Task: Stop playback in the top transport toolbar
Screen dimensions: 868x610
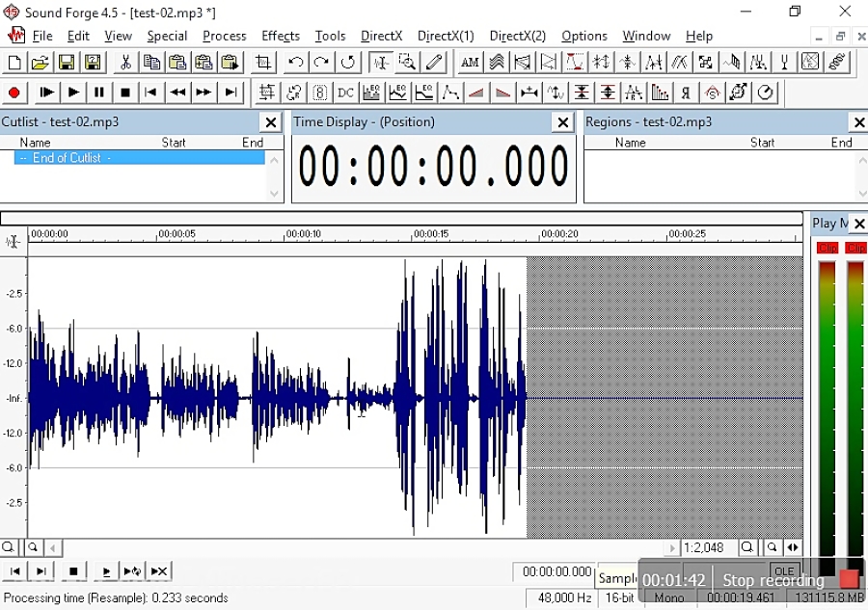Action: tap(125, 93)
